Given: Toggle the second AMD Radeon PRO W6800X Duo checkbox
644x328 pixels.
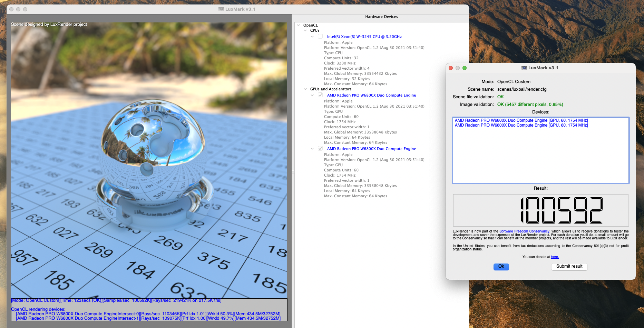Looking at the screenshot, I should coord(320,149).
